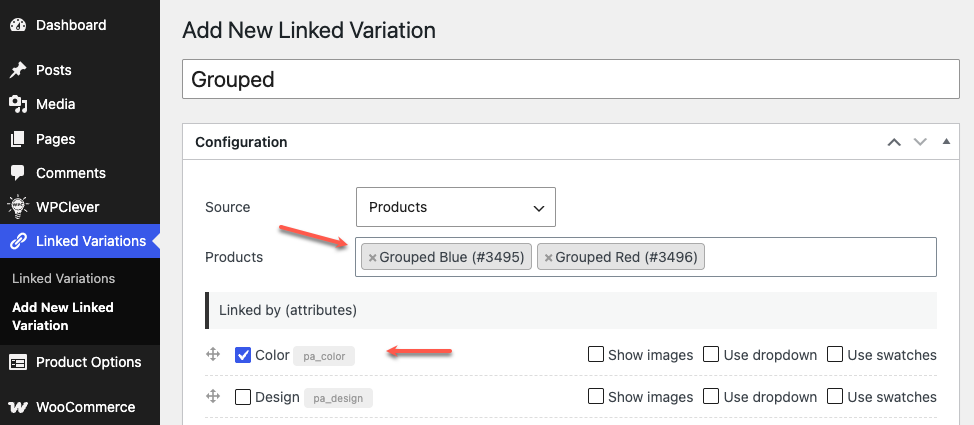Click the Linked by (attributes) heading
Viewport: 974px width, 425px height.
coord(288,310)
